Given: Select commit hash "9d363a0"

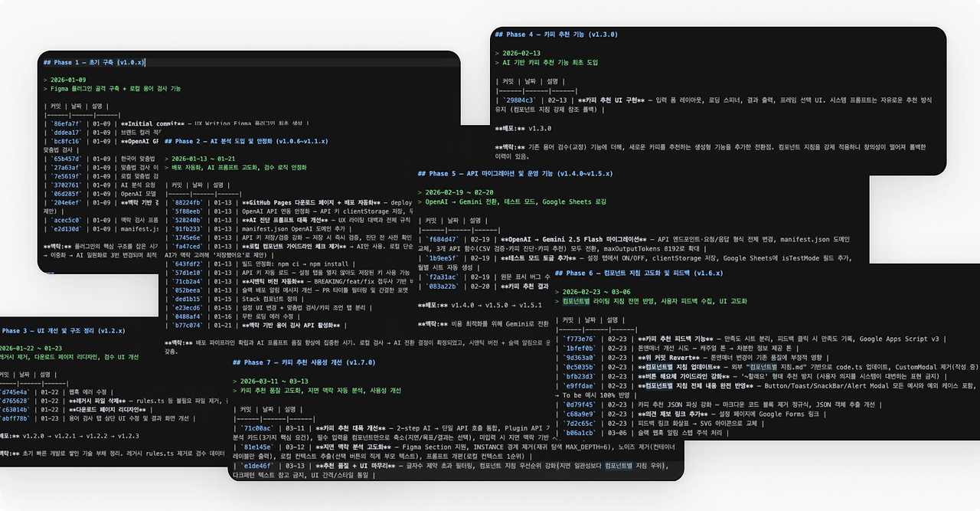Looking at the screenshot, I should click(579, 357).
